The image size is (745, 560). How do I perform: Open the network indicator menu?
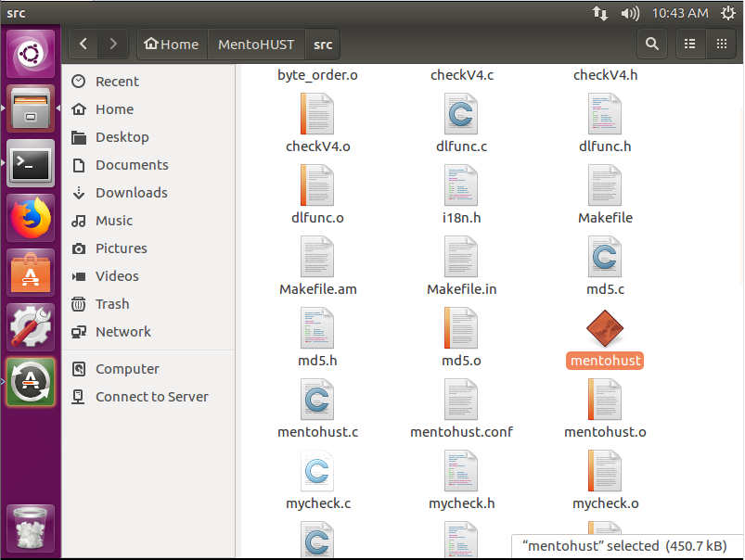tap(600, 13)
